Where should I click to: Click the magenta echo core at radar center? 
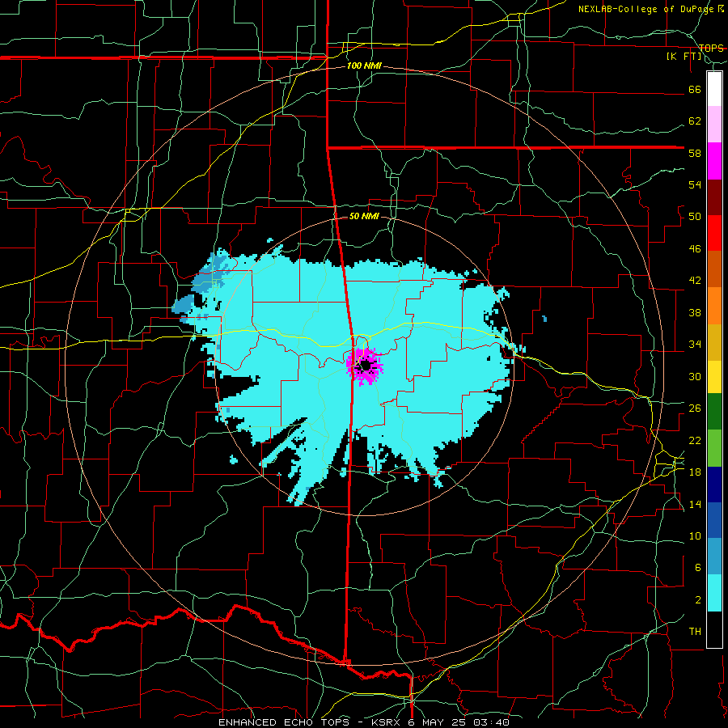365,366
